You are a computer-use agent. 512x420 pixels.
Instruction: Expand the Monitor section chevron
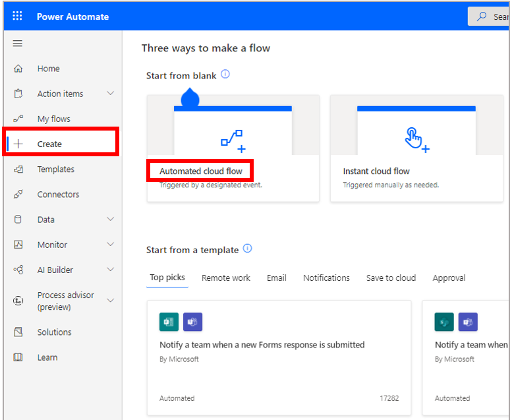pyautogui.click(x=111, y=244)
